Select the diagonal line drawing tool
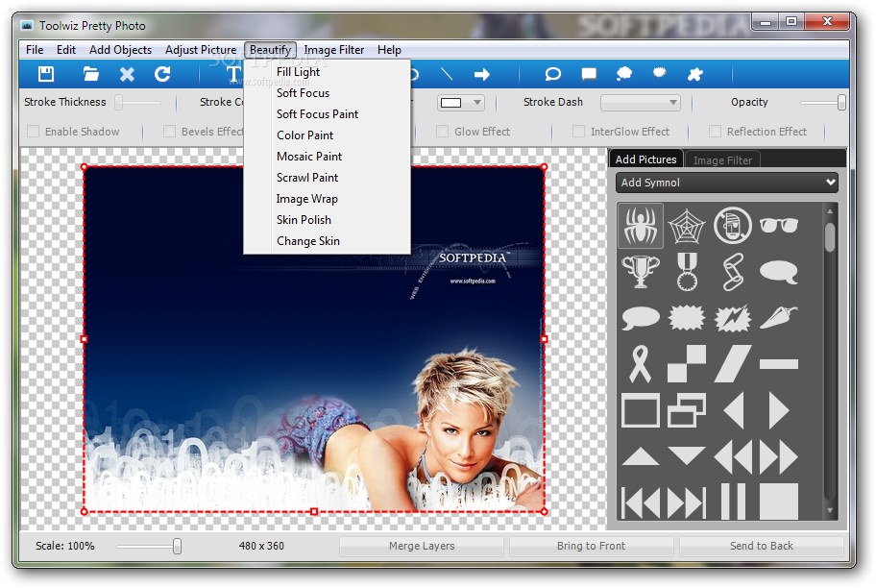 coord(447,74)
